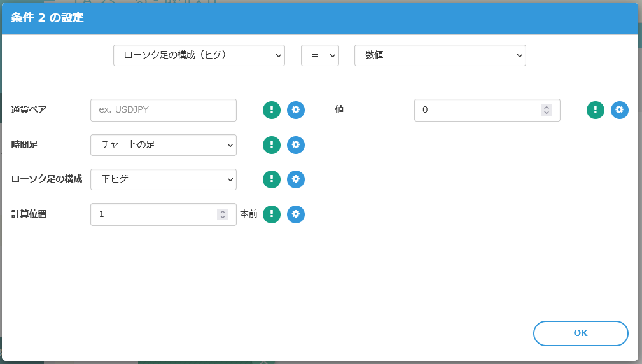This screenshot has height=364, width=642.
Task: Expand the 数値 type dropdown
Action: coord(440,55)
